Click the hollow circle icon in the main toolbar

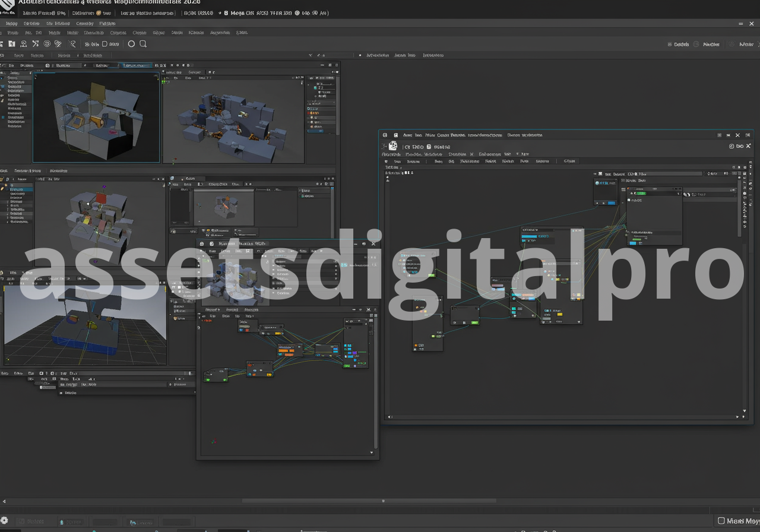coord(132,44)
